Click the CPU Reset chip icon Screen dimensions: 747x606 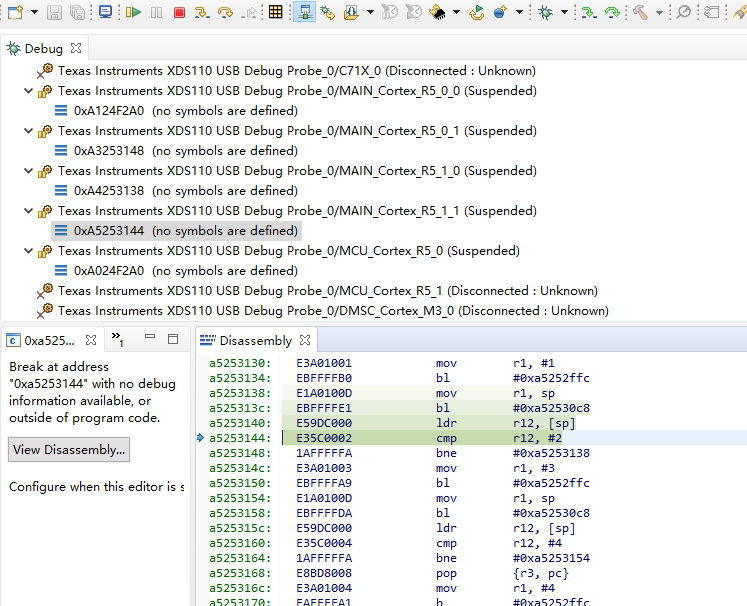click(x=437, y=12)
